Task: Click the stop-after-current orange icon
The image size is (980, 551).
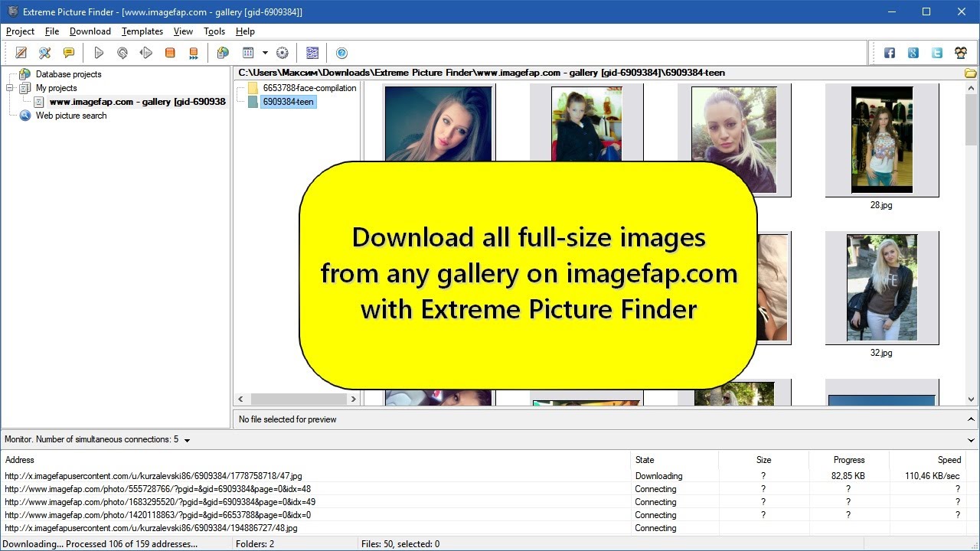Action: 194,53
